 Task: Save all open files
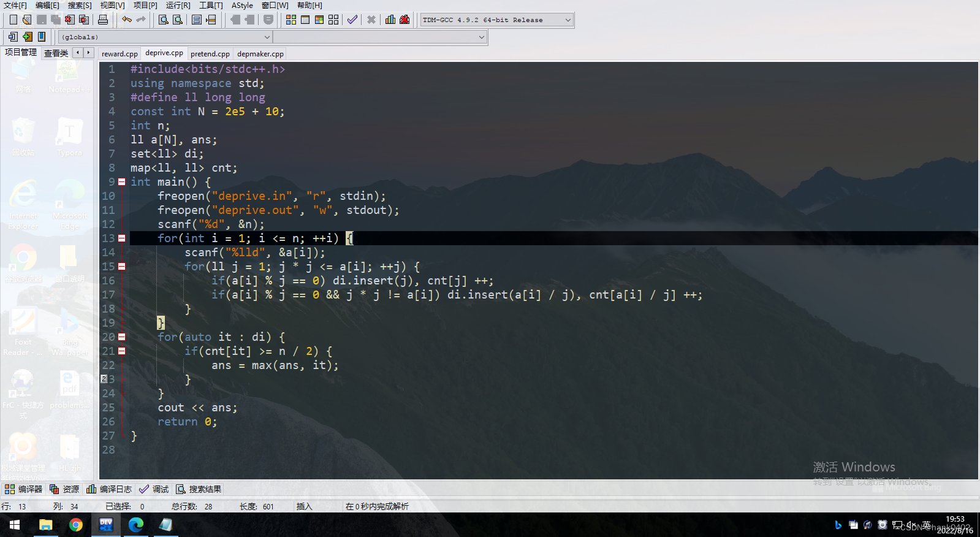point(56,20)
